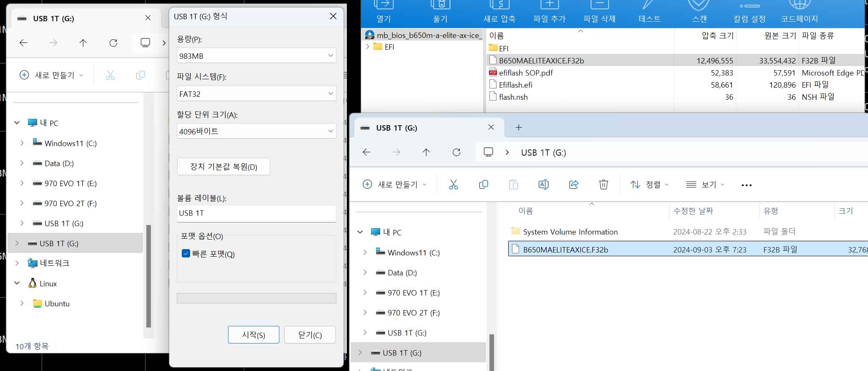Open 칼럼 설정 in archive toolbar

[x=750, y=12]
